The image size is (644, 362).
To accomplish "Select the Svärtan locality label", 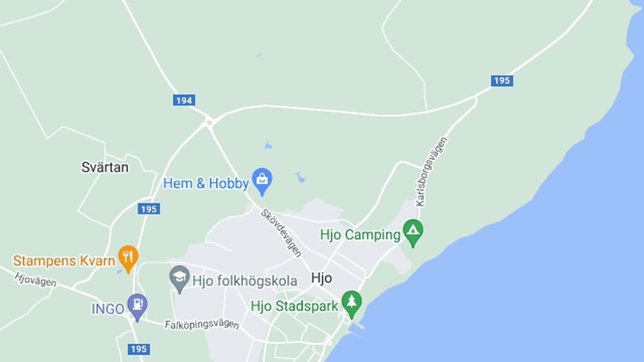I will click(105, 167).
